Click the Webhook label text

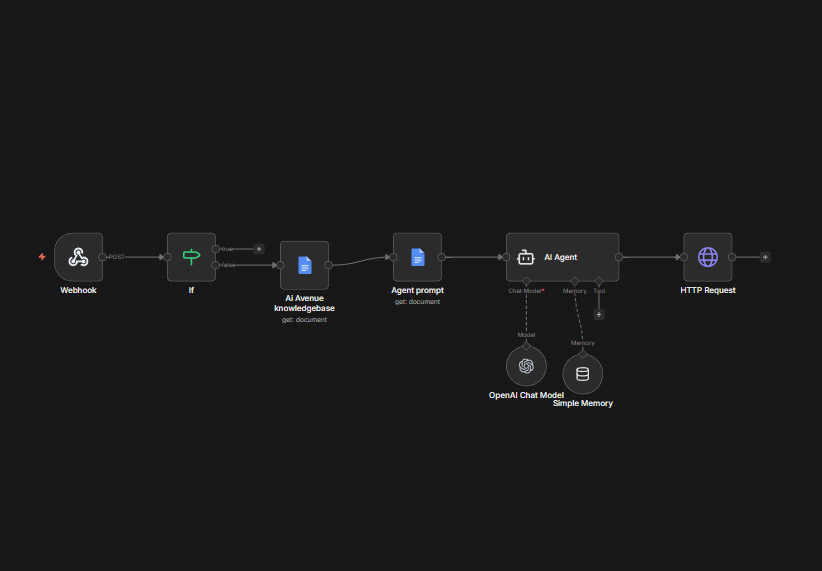pyautogui.click(x=78, y=290)
